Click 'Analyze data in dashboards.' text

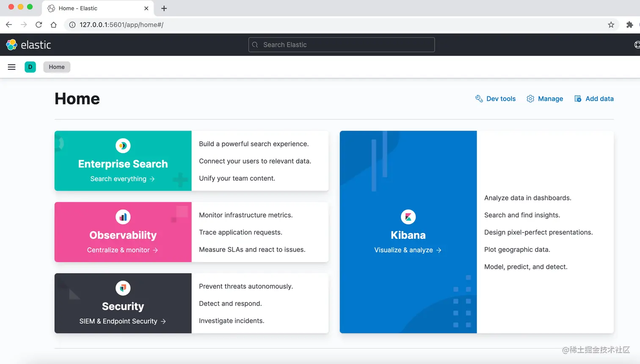click(528, 198)
